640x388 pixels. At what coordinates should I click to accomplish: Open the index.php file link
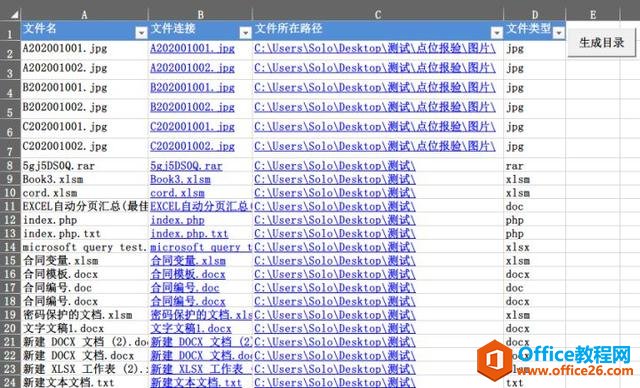tap(177, 220)
